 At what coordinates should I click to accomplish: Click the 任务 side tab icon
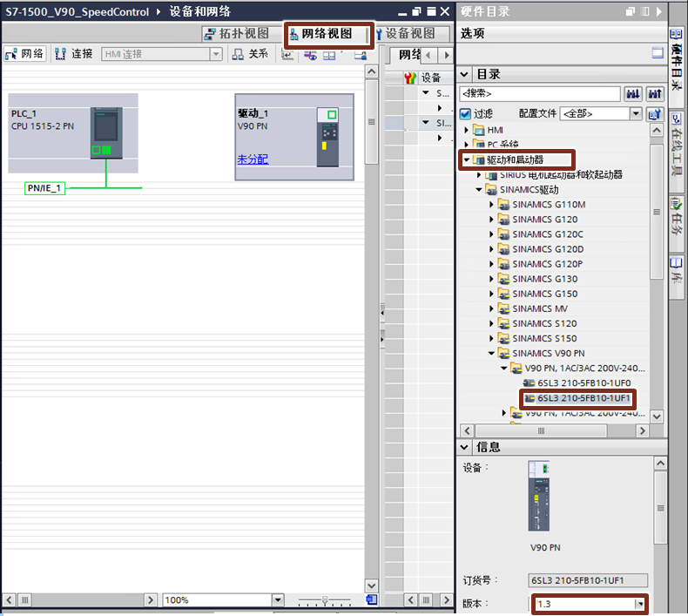[x=676, y=204]
